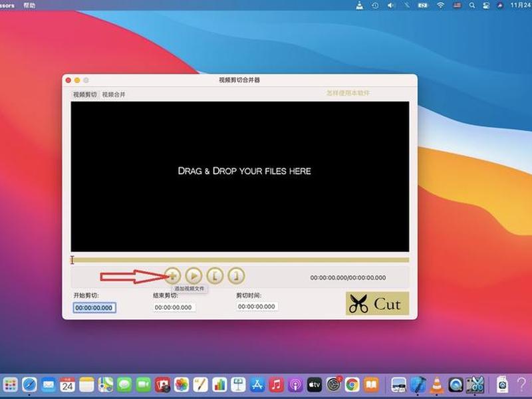Open Maps from the dock
The height and width of the screenshot is (399, 532).
106,385
